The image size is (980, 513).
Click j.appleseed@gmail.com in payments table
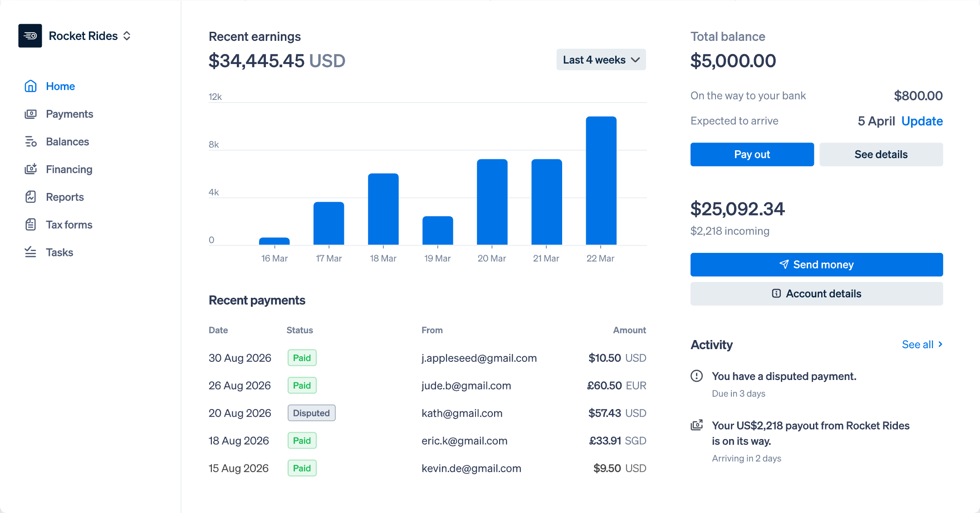479,358
